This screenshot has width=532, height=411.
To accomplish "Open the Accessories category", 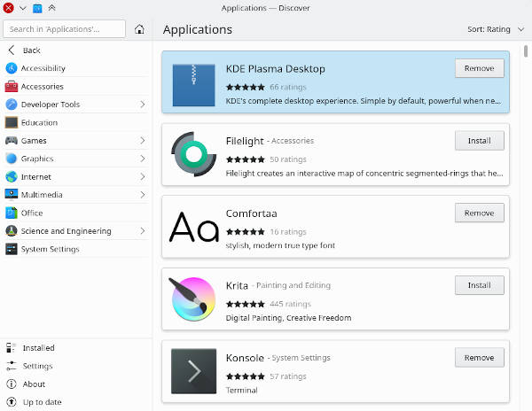I will coord(76,87).
